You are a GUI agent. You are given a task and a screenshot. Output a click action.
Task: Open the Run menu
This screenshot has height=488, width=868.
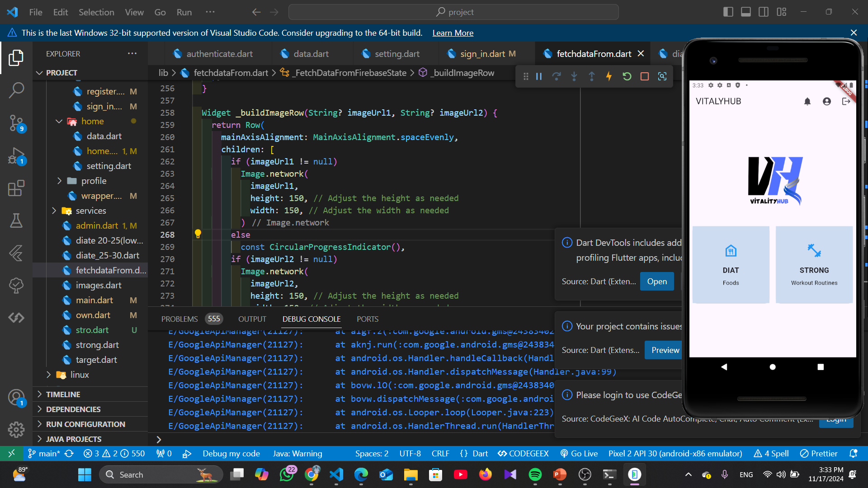(184, 12)
